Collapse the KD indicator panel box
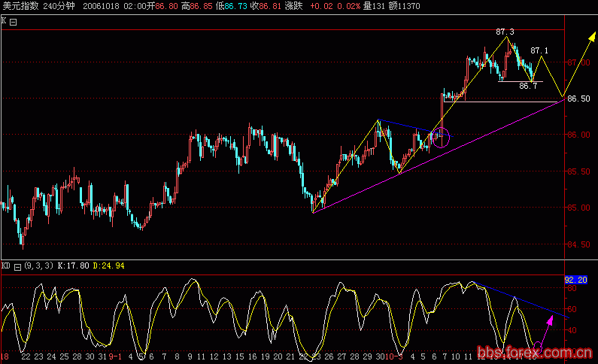 click(x=17, y=267)
